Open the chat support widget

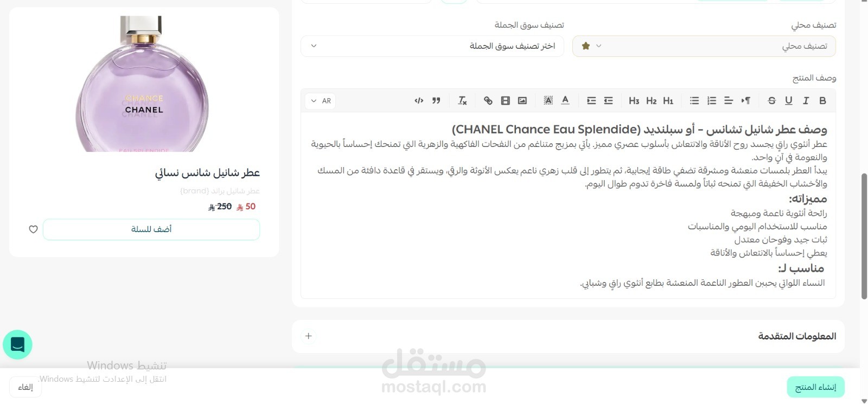(17, 344)
